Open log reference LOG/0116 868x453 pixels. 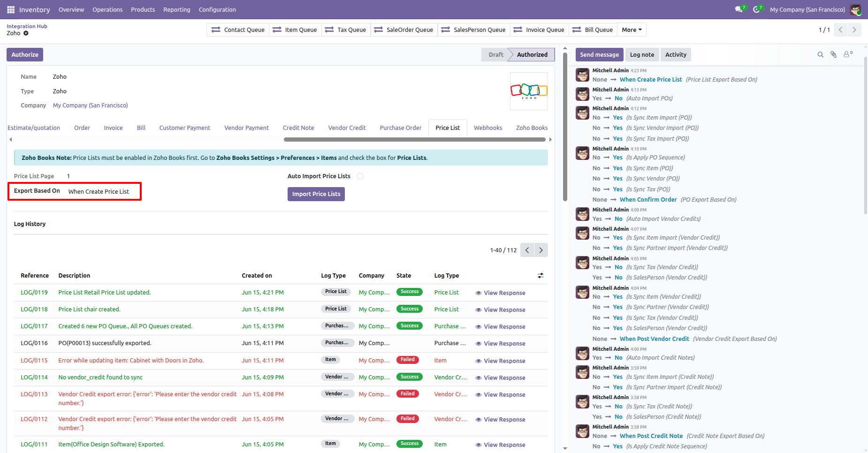[x=34, y=343]
